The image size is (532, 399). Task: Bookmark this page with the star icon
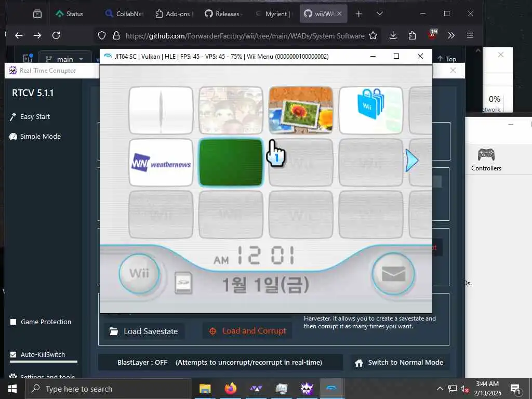click(373, 35)
